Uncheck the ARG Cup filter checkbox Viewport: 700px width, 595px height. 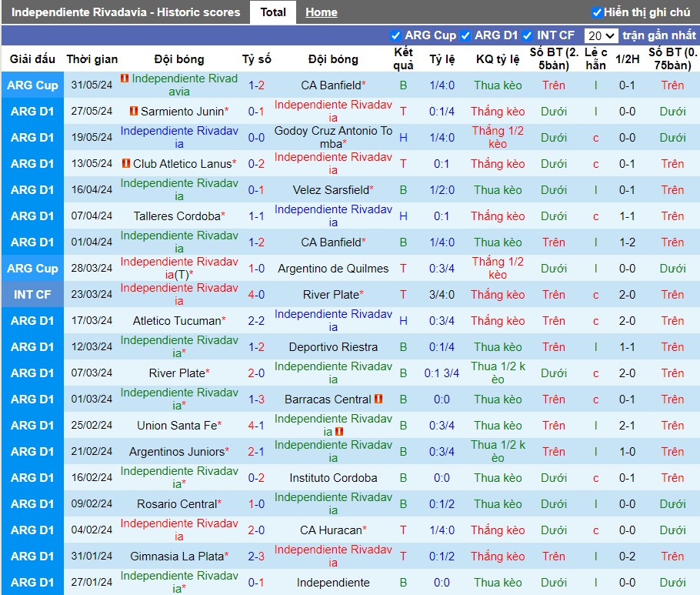tap(395, 35)
